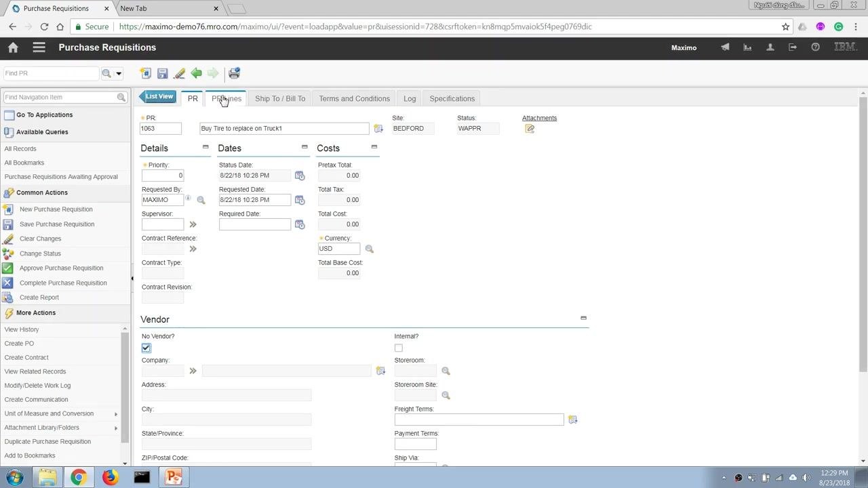Open Firefox from the Windows taskbar

click(x=110, y=477)
